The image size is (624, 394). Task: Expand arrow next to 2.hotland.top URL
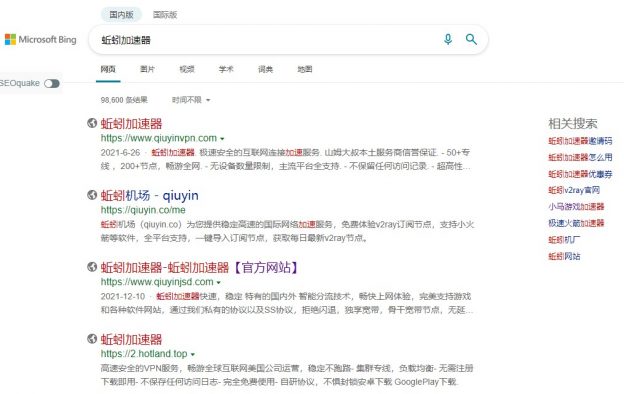[x=193, y=354]
